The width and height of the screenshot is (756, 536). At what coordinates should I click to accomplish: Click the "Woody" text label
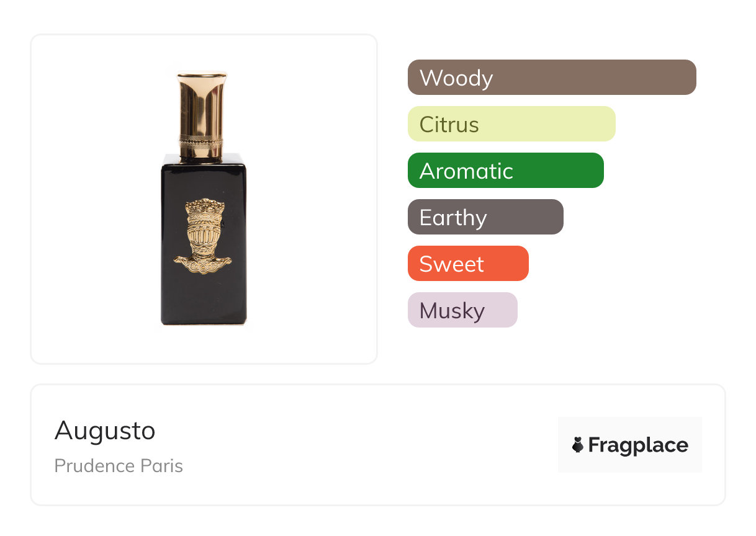coord(456,78)
